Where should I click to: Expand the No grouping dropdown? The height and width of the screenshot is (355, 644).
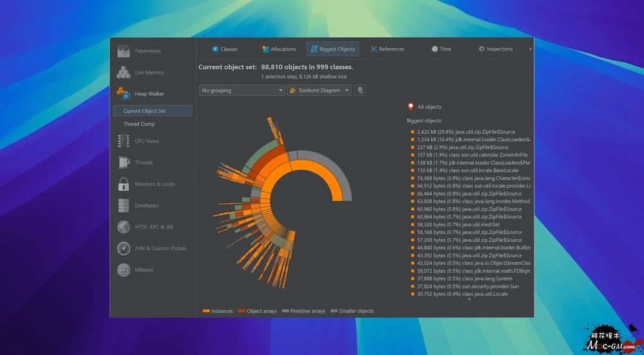[241, 91]
